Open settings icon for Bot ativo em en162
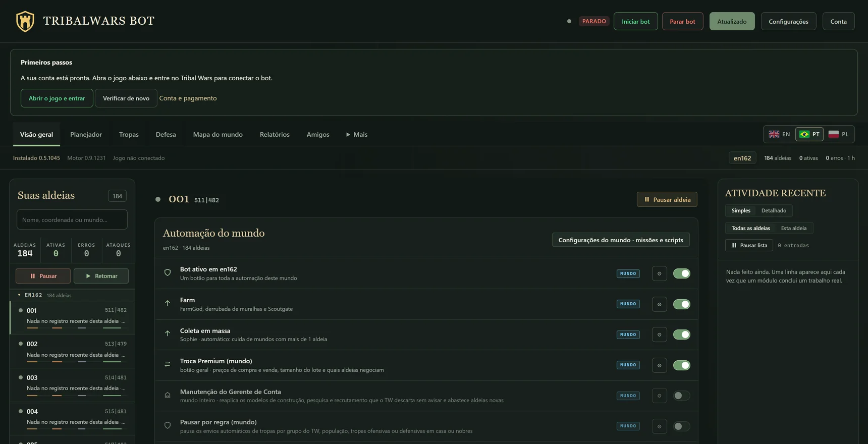The height and width of the screenshot is (444, 868). point(659,273)
